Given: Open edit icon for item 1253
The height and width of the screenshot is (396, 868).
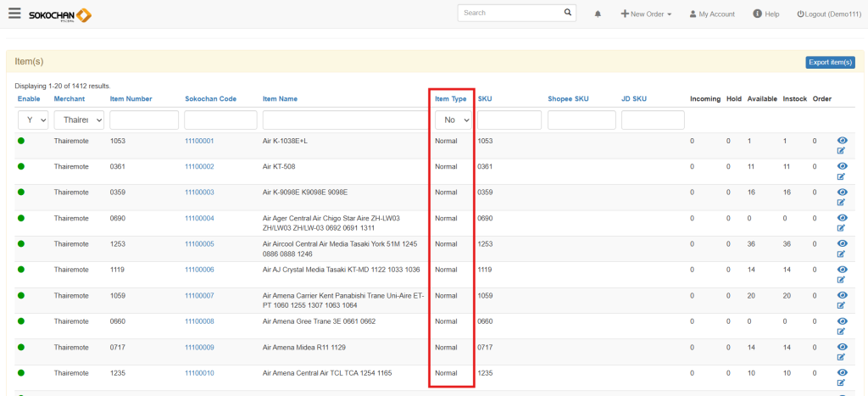Looking at the screenshot, I should click(841, 254).
